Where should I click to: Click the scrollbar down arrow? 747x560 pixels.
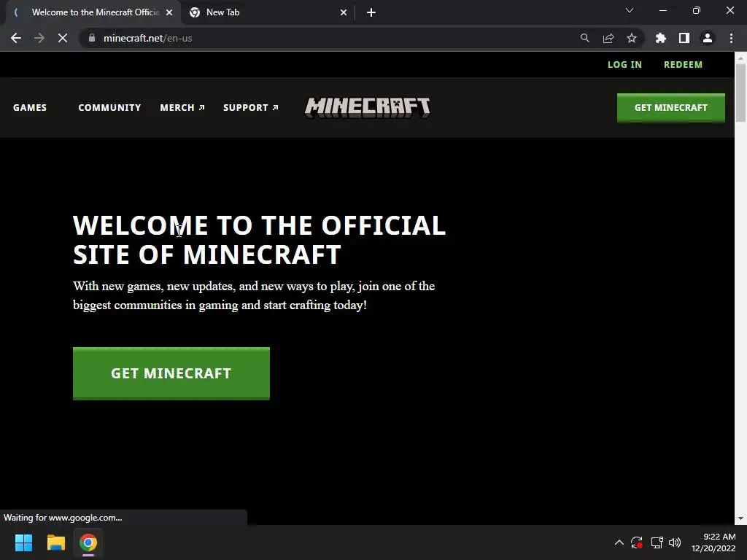(740, 518)
